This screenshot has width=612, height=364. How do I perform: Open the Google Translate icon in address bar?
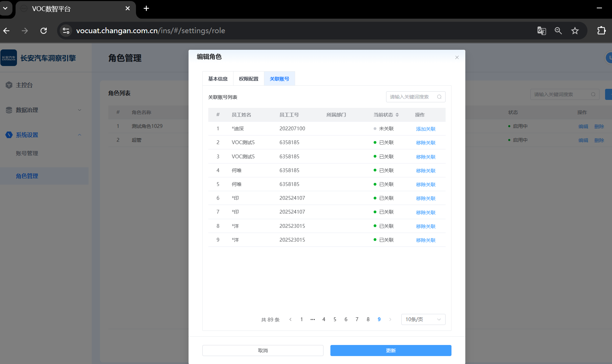click(541, 31)
